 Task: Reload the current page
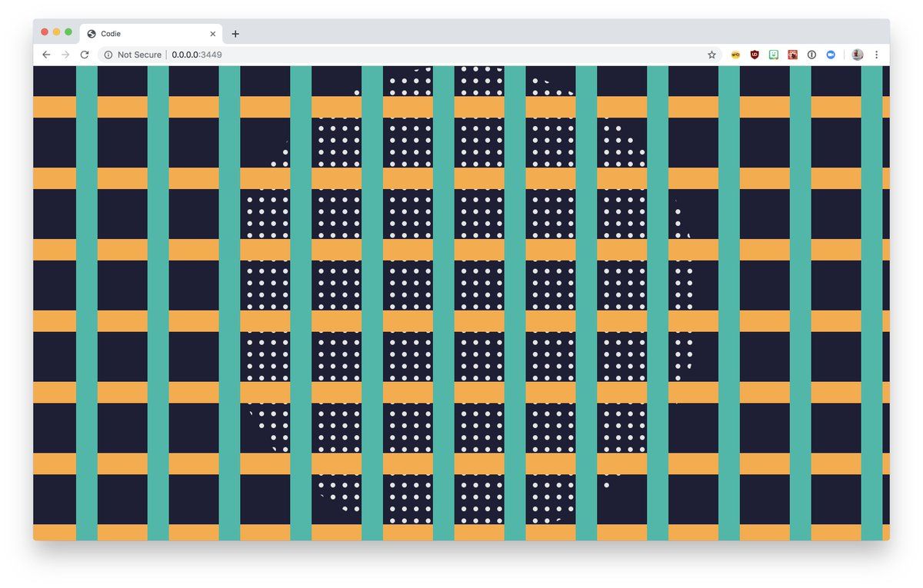[85, 55]
